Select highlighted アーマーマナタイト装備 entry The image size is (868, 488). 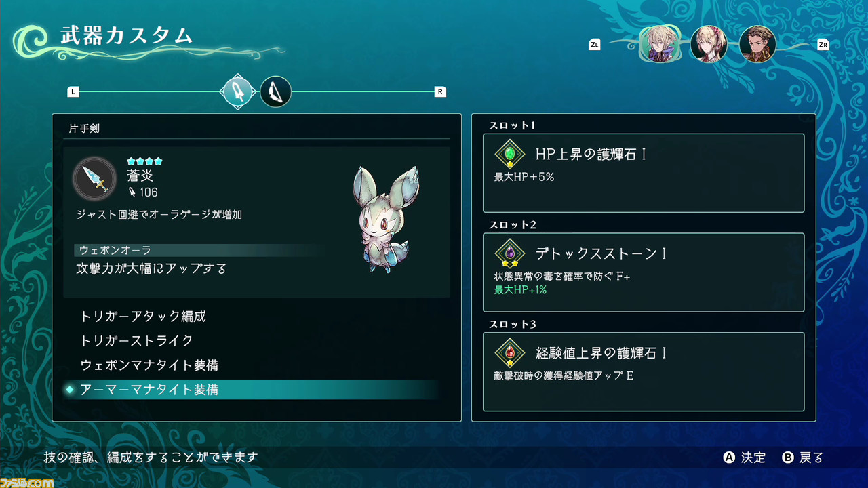pos(251,390)
